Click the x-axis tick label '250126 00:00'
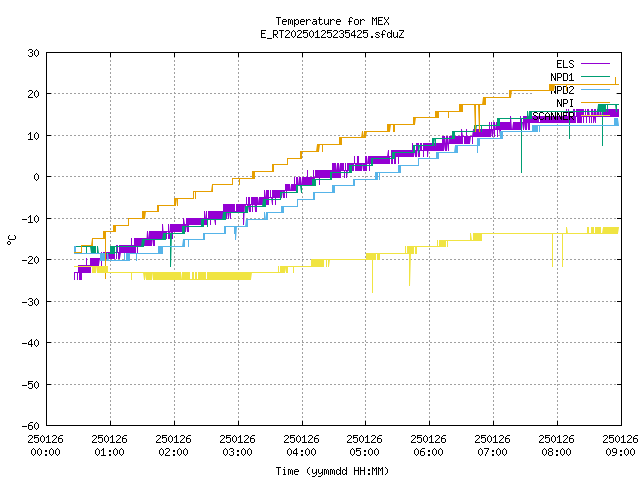 tap(46, 445)
